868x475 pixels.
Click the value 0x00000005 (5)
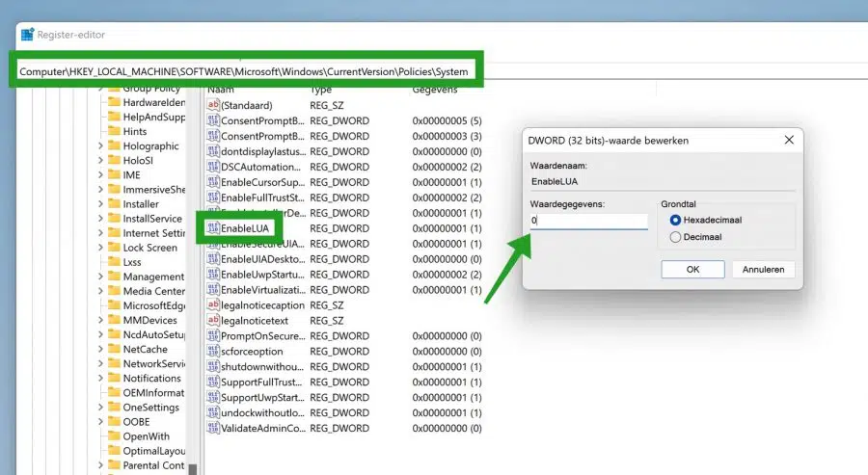click(447, 120)
